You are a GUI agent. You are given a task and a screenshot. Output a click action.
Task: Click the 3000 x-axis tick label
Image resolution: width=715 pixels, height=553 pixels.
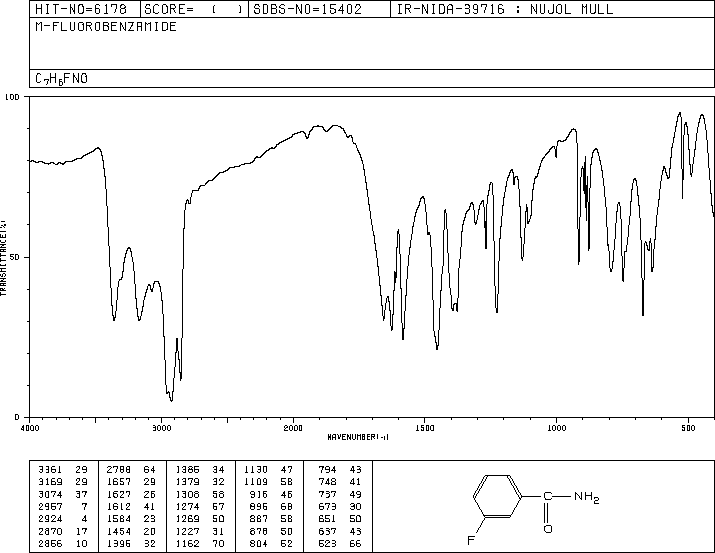coord(161,428)
